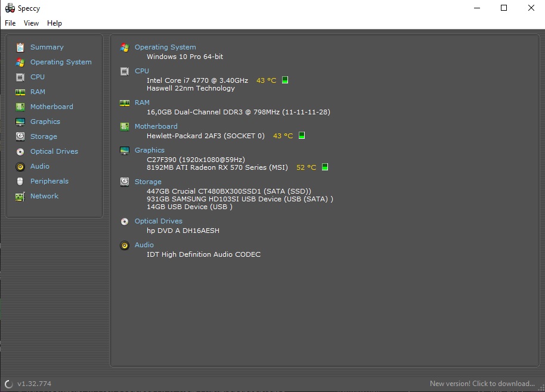The height and width of the screenshot is (392, 545).
Task: Click the CPU chip icon in sidebar
Action: [20, 77]
